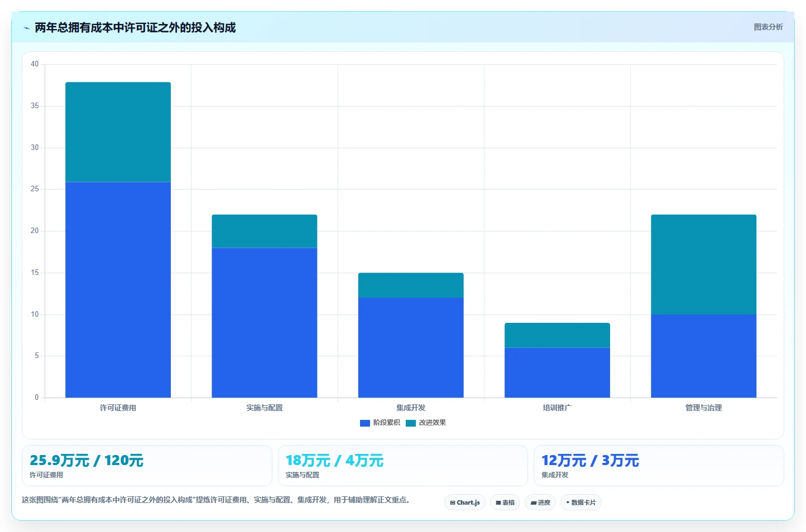Toggle the 阶段累积 legend swatch
Image resolution: width=806 pixels, height=532 pixels.
[x=365, y=423]
